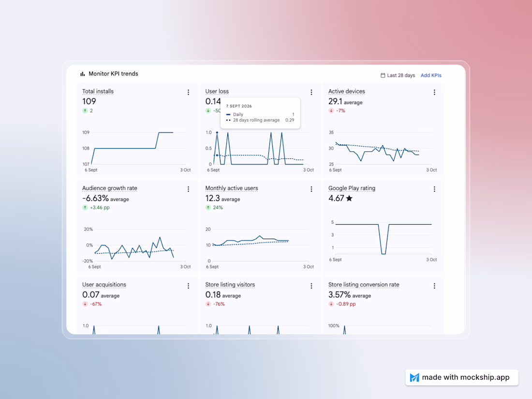The height and width of the screenshot is (399, 532).
Task: Open Audience growth rate options menu
Action: (188, 189)
